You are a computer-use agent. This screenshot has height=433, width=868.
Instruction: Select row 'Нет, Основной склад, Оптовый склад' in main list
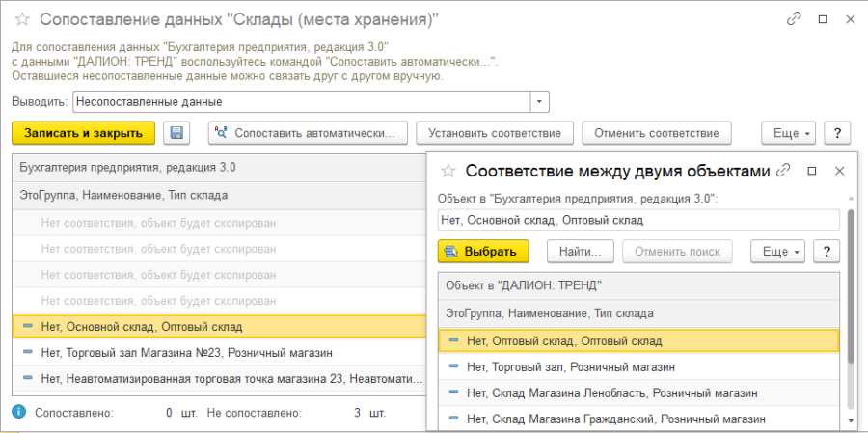click(220, 327)
